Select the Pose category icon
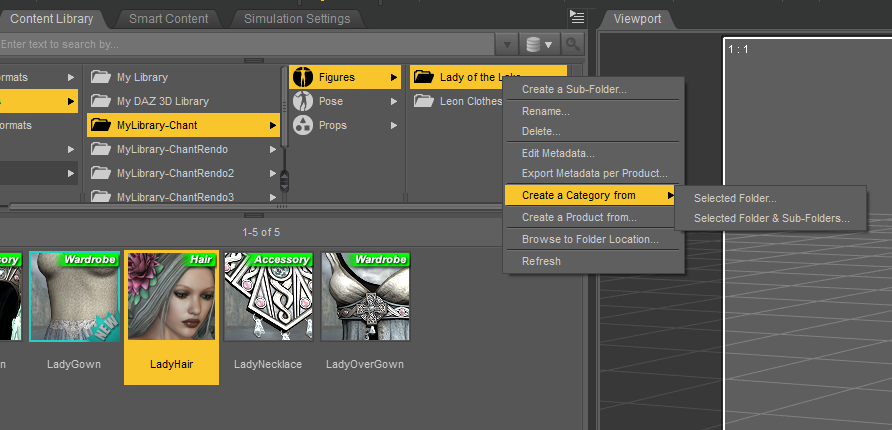 [x=303, y=101]
